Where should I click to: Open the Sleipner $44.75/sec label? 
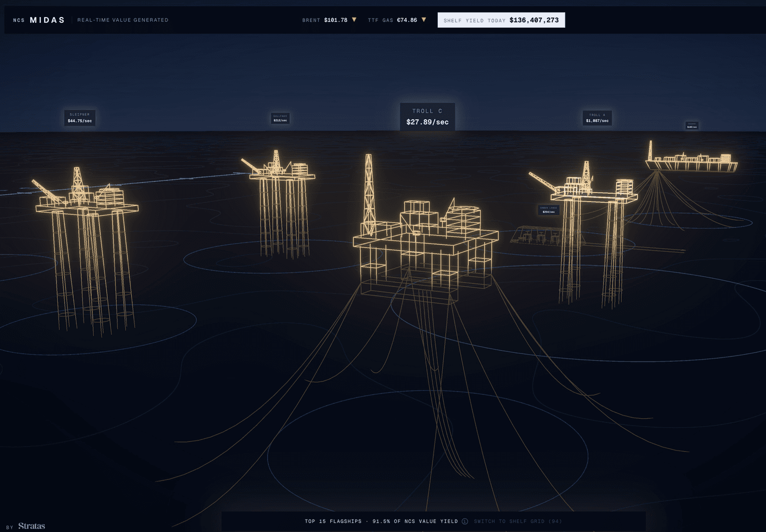tap(80, 118)
